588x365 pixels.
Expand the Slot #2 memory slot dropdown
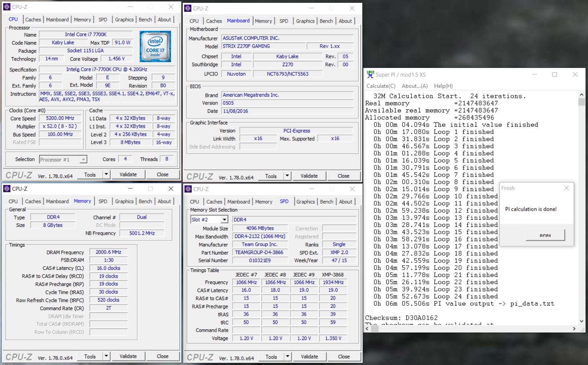click(x=224, y=220)
